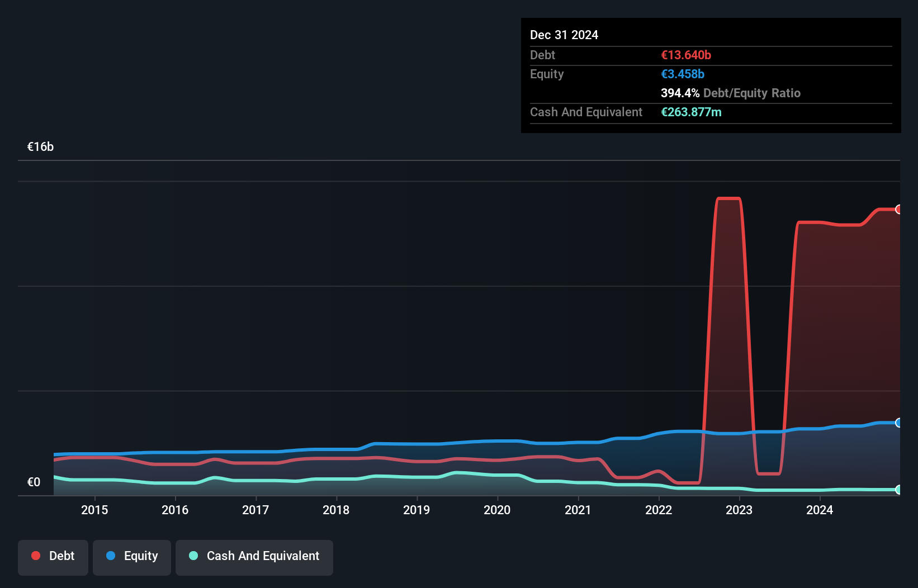Select the 2015 x-axis label
The image size is (918, 588).
point(94,510)
